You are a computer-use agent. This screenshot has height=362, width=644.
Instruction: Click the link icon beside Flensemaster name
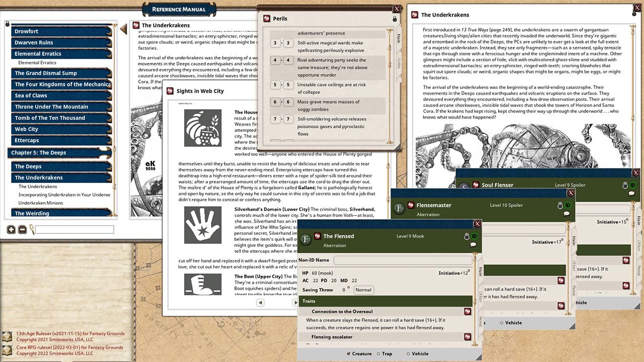click(410, 205)
